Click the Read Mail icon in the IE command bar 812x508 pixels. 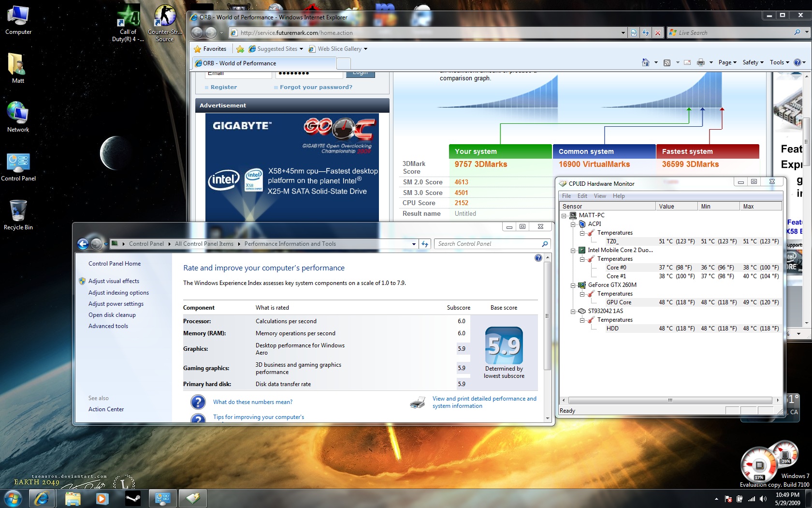[x=687, y=62]
